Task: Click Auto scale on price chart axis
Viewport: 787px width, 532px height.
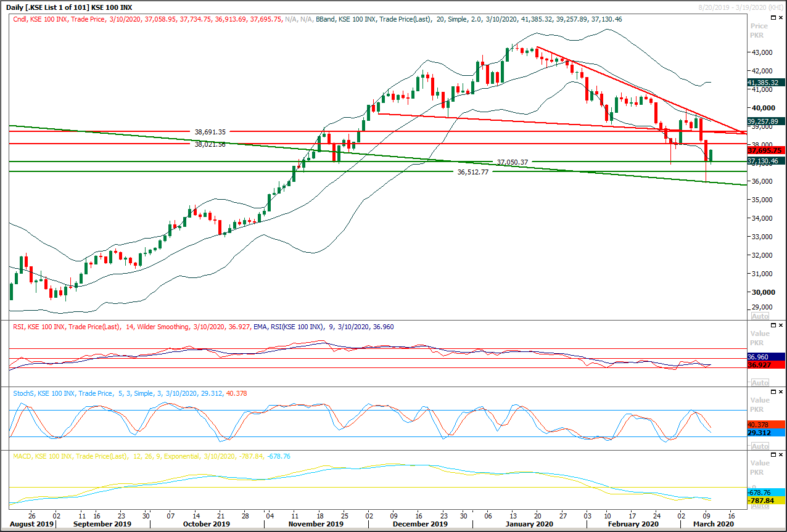Action: 759,316
